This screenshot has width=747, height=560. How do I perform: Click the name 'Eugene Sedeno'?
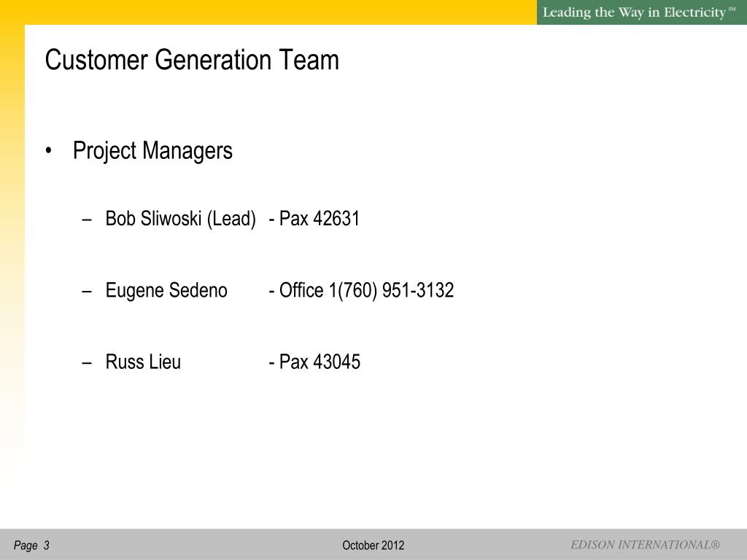click(166, 291)
